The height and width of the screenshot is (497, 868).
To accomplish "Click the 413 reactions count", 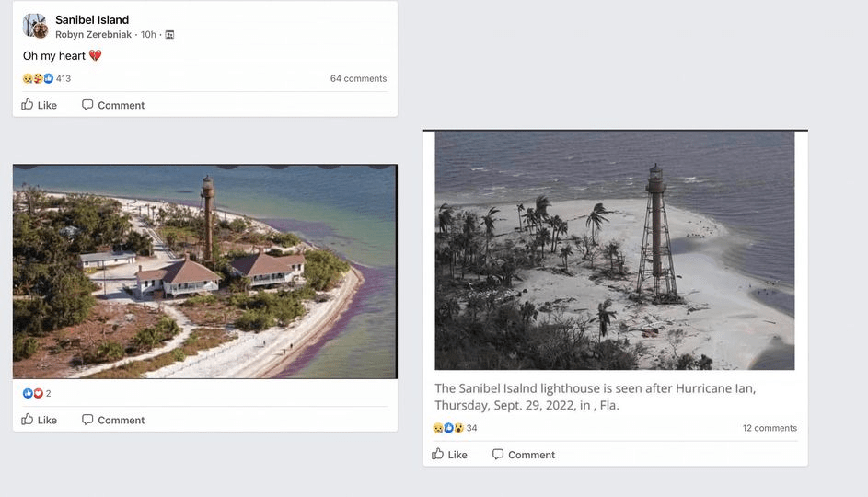I will pyautogui.click(x=64, y=79).
